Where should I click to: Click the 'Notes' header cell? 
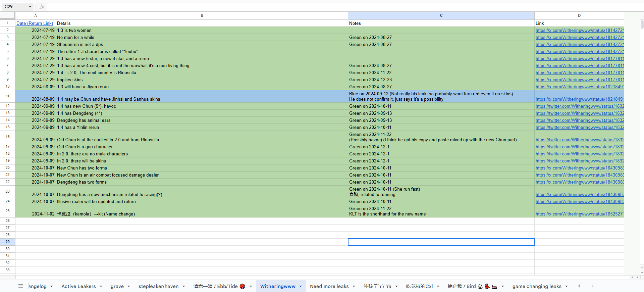point(441,23)
